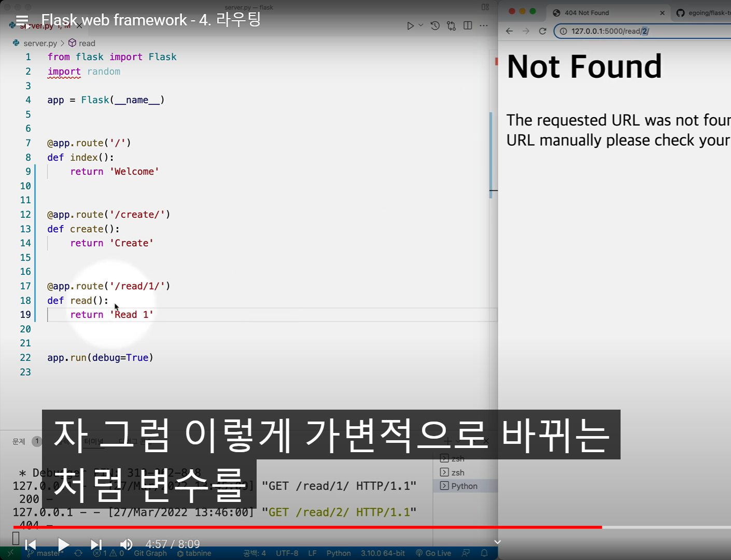Select the second zsh terminal

[458, 472]
